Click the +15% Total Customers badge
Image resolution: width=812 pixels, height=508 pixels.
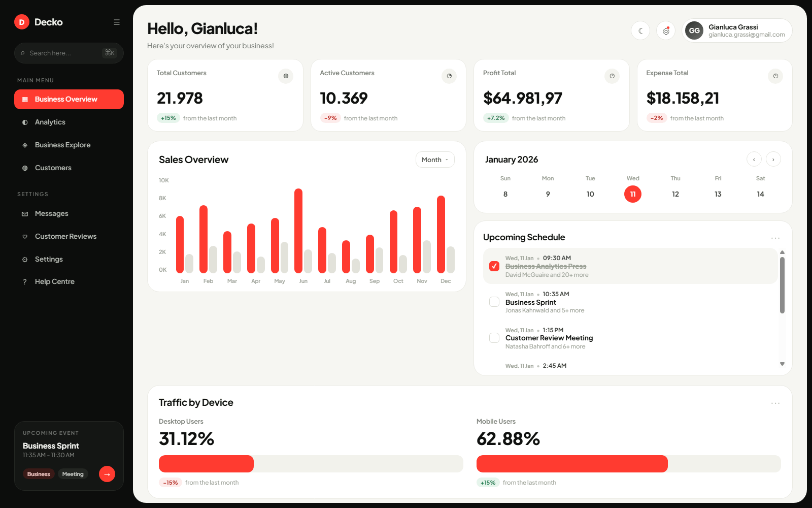(x=168, y=118)
